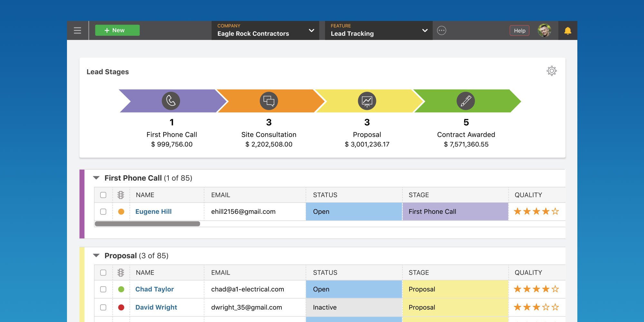This screenshot has height=322, width=644.
Task: Click the user profile avatar
Action: click(544, 31)
